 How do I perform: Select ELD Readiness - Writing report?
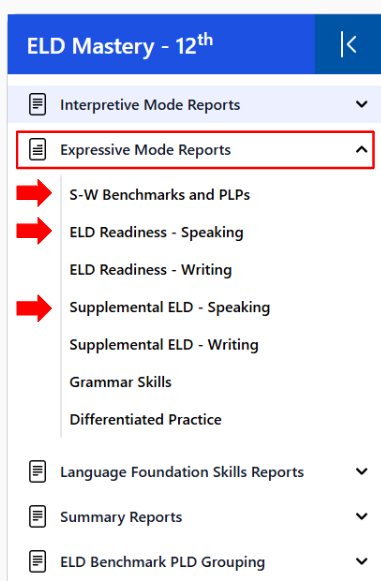pyautogui.click(x=151, y=270)
